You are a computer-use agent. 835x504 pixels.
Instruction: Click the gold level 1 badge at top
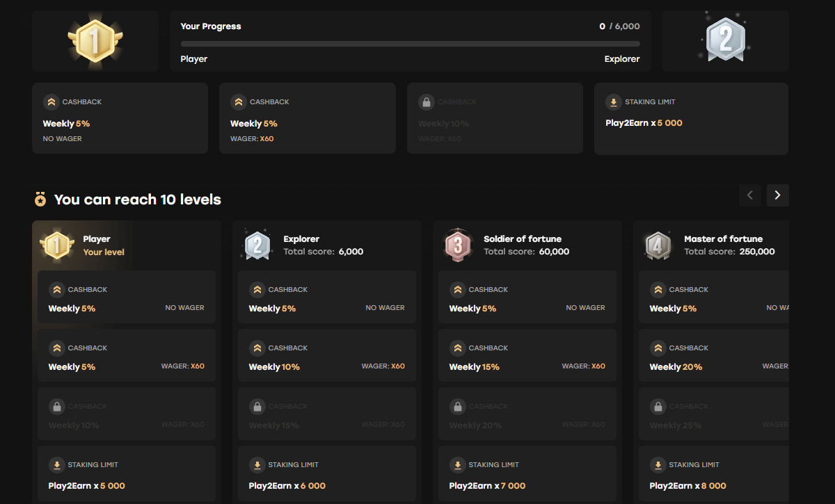pyautogui.click(x=95, y=40)
